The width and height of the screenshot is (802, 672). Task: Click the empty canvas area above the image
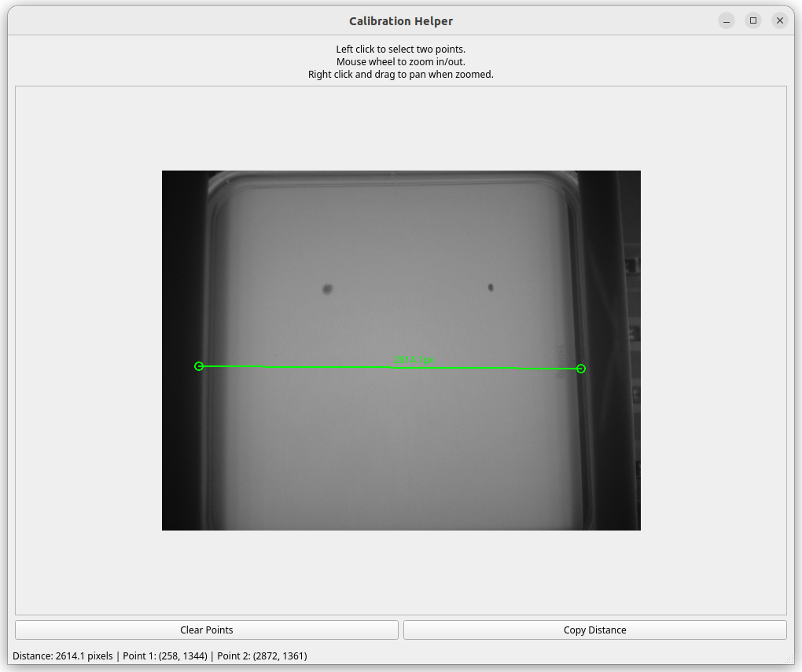pos(401,126)
